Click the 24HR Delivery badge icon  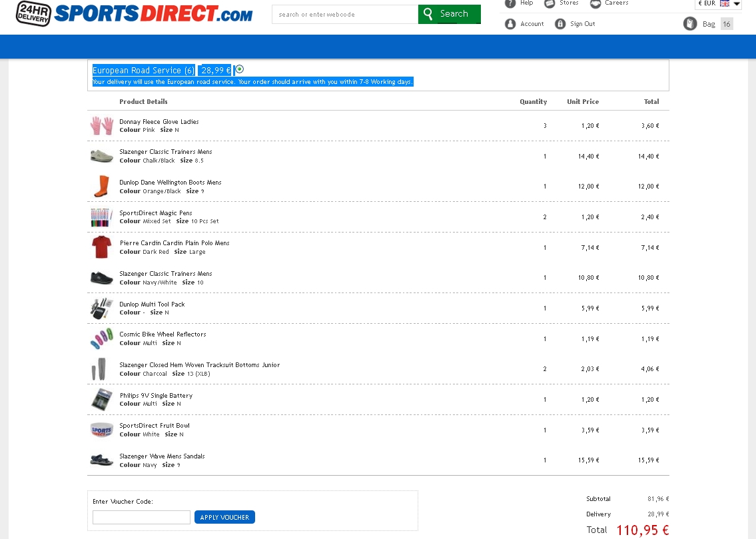(33, 13)
